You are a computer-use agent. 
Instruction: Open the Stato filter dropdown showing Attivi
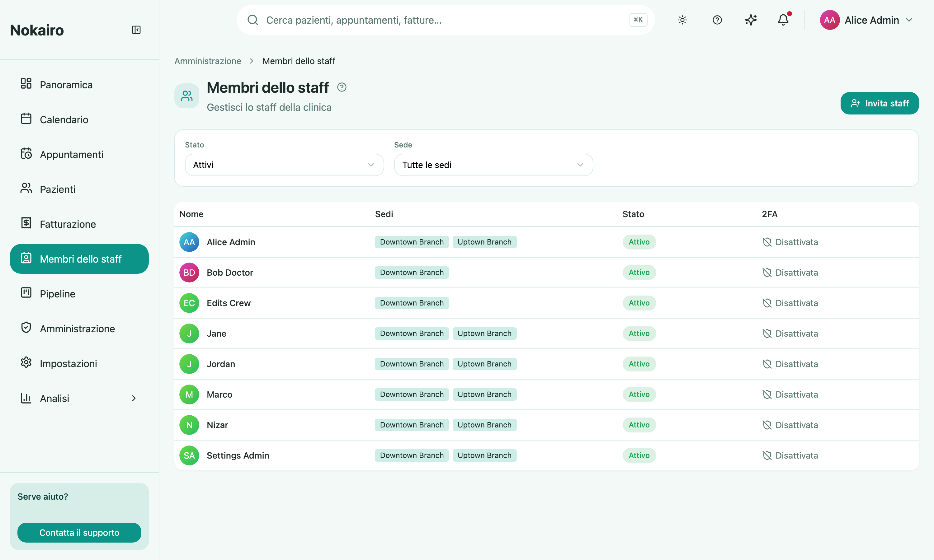point(284,165)
